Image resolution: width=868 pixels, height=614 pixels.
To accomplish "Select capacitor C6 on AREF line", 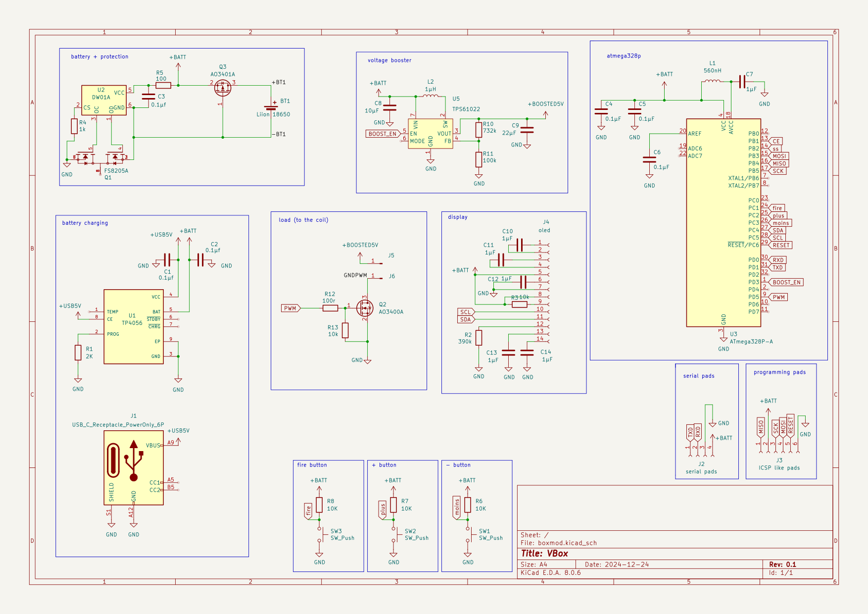I will (649, 159).
